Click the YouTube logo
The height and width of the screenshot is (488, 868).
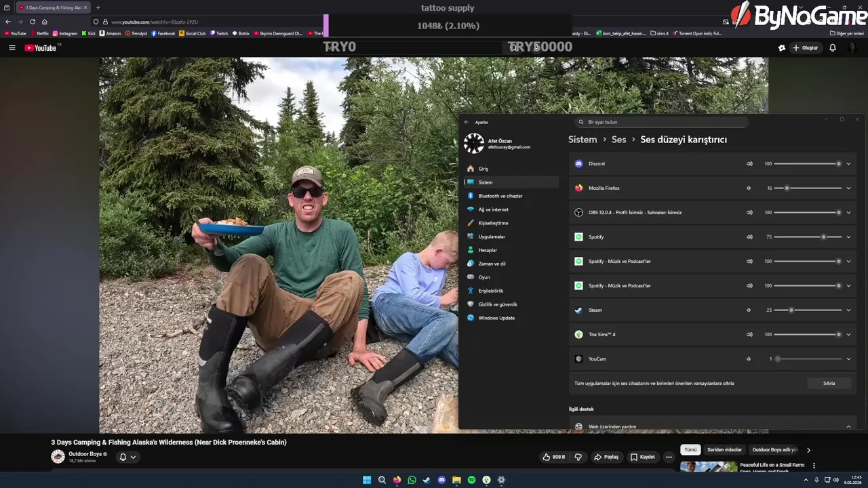[x=42, y=48]
